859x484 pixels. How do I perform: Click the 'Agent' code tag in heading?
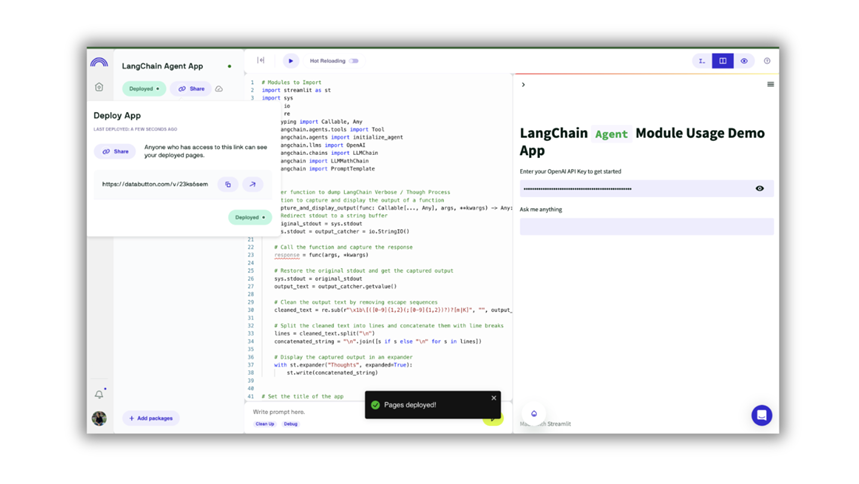click(x=611, y=134)
